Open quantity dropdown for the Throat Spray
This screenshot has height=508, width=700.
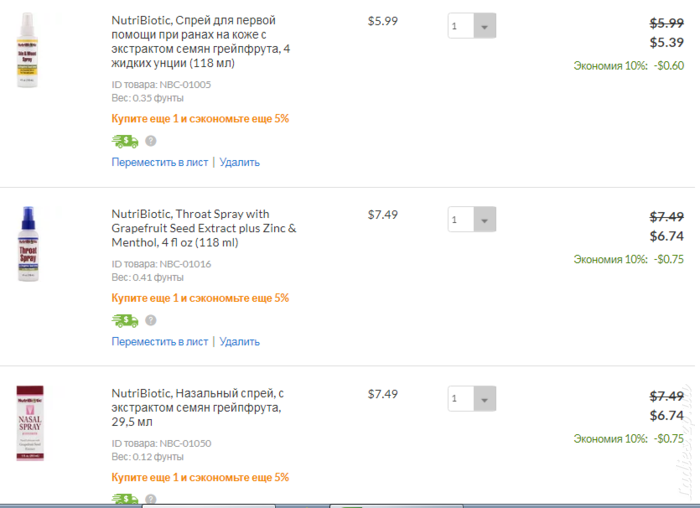(472, 219)
